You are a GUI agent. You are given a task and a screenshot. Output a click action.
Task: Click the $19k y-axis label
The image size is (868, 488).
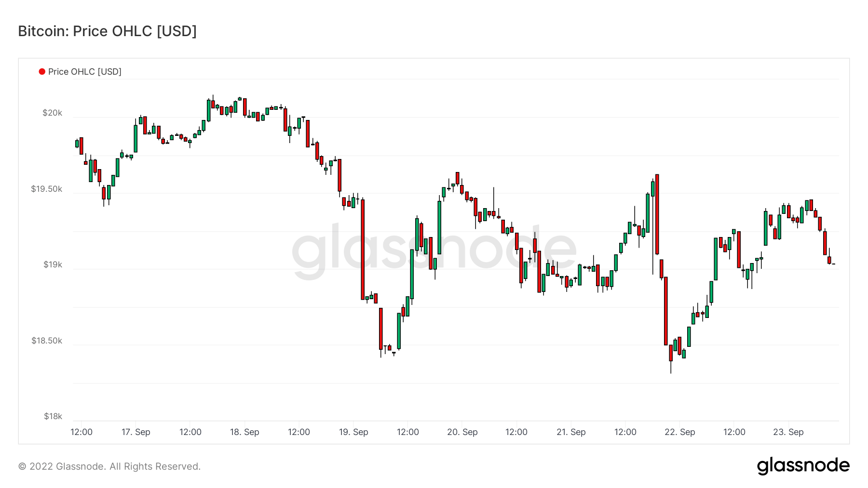(53, 264)
